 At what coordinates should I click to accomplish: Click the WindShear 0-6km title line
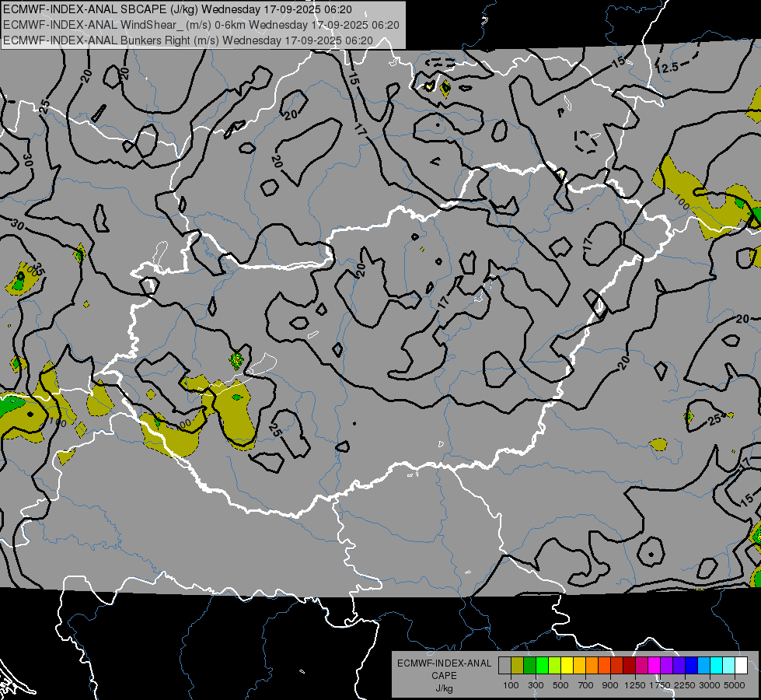[x=201, y=25]
